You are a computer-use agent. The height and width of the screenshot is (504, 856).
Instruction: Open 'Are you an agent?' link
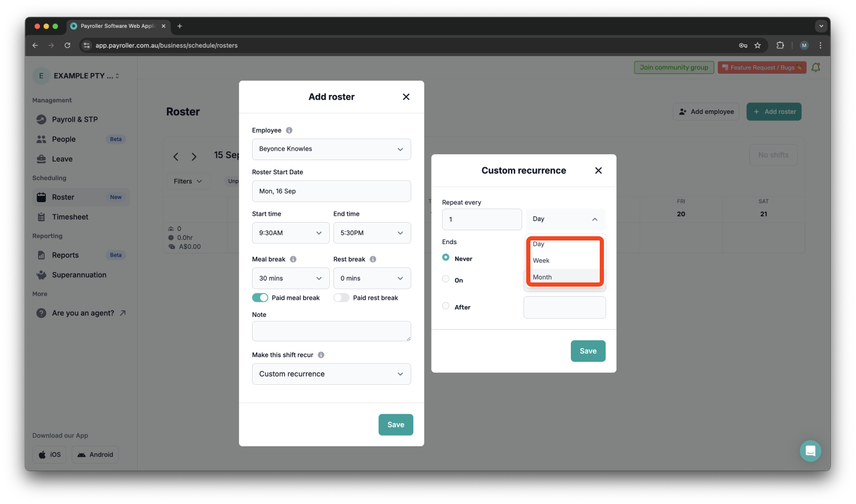(x=81, y=313)
